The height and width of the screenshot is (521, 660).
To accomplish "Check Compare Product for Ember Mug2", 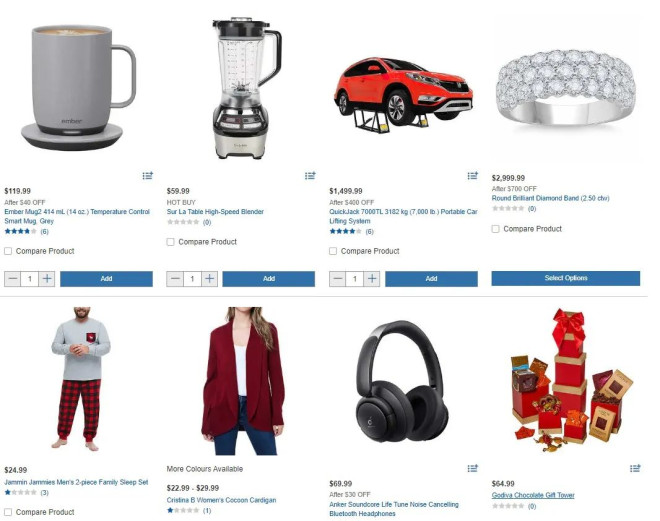I will [x=8, y=251].
